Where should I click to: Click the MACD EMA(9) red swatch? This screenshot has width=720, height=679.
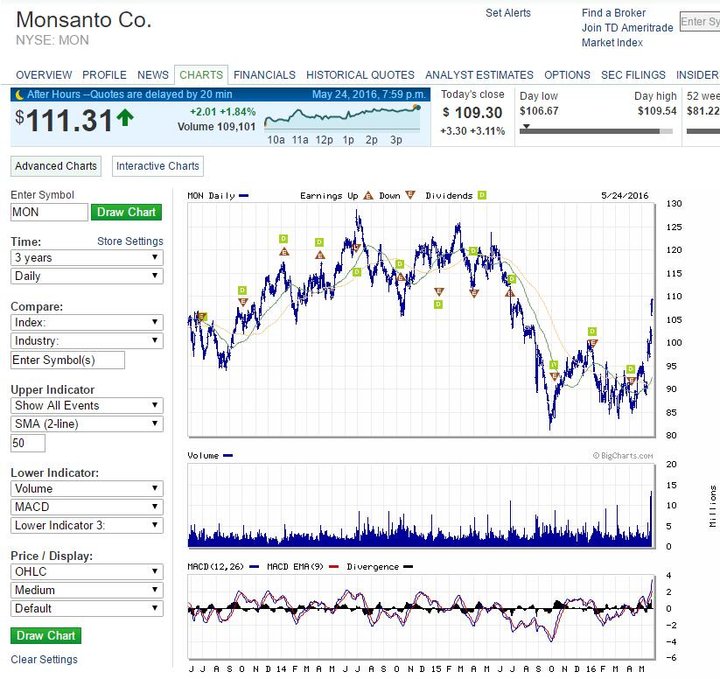click(334, 567)
